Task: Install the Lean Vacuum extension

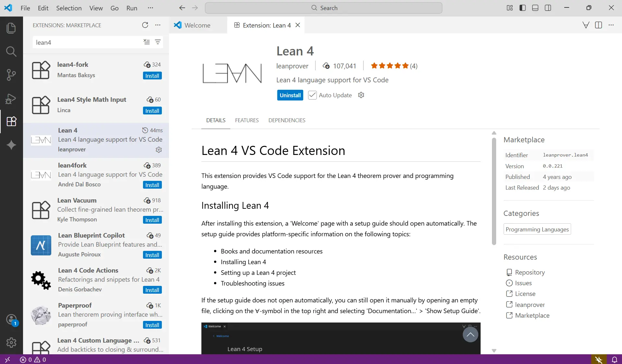Action: 152,220
